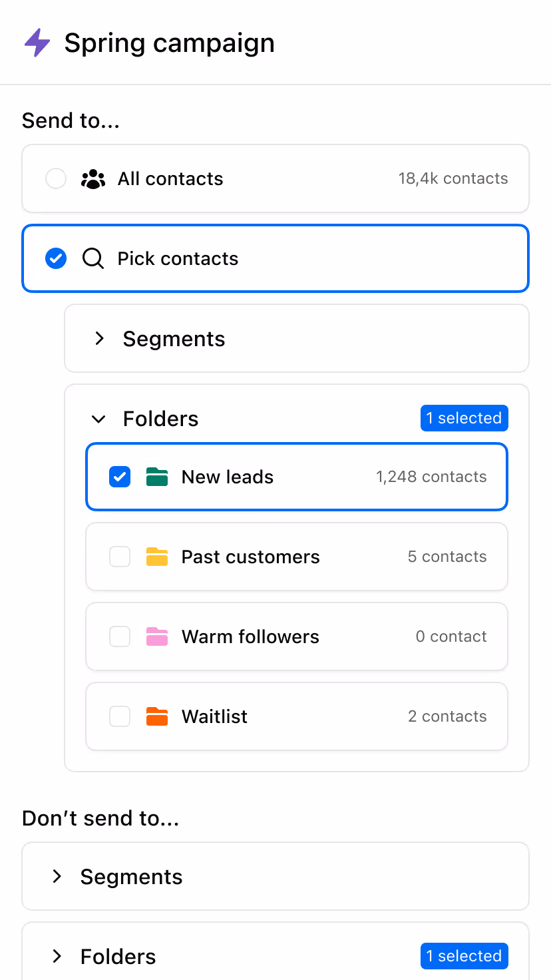Click the lightning bolt icon next to Spring campaign
The width and height of the screenshot is (551, 980).
coord(37,42)
